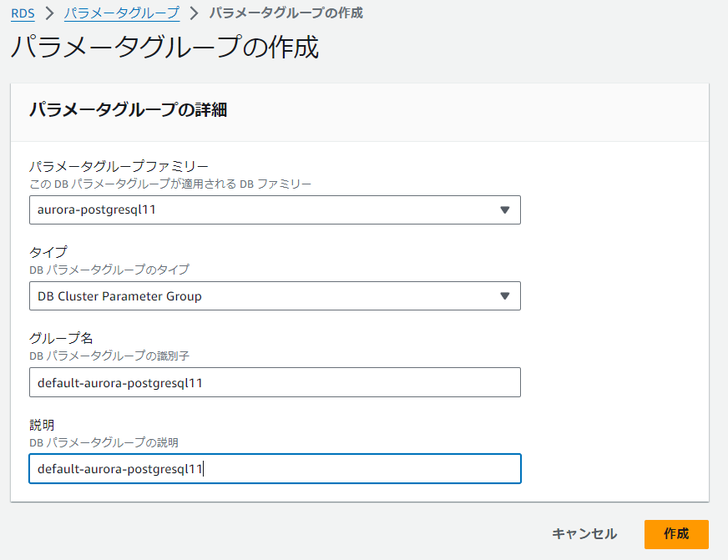Click キャンセル to abort creation
Image resolution: width=728 pixels, height=560 pixels.
tap(584, 534)
